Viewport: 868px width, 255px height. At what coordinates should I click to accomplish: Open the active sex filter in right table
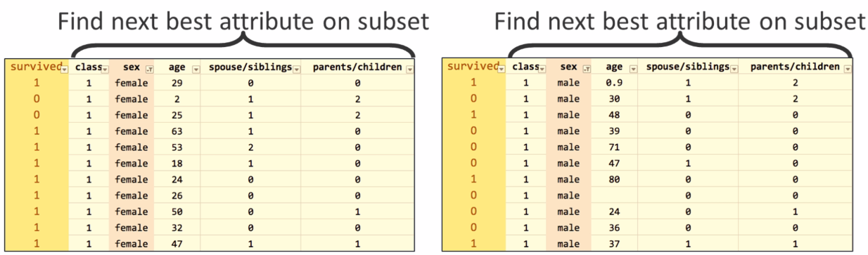pos(587,69)
